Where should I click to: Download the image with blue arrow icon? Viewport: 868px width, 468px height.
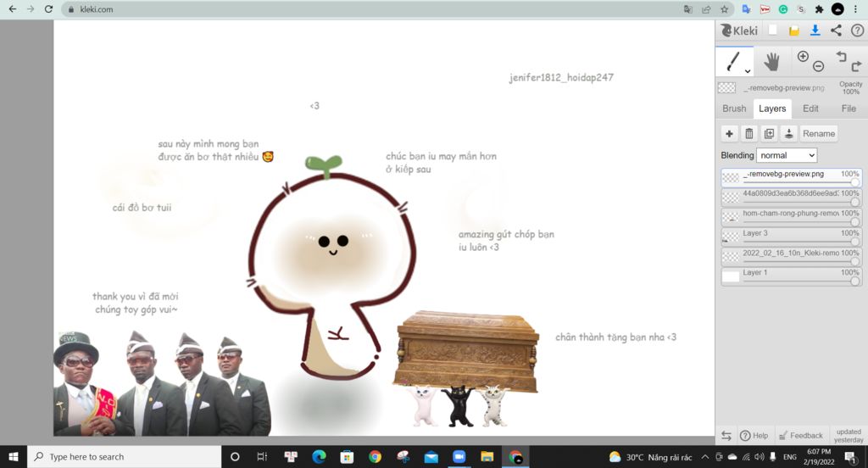pyautogui.click(x=815, y=31)
